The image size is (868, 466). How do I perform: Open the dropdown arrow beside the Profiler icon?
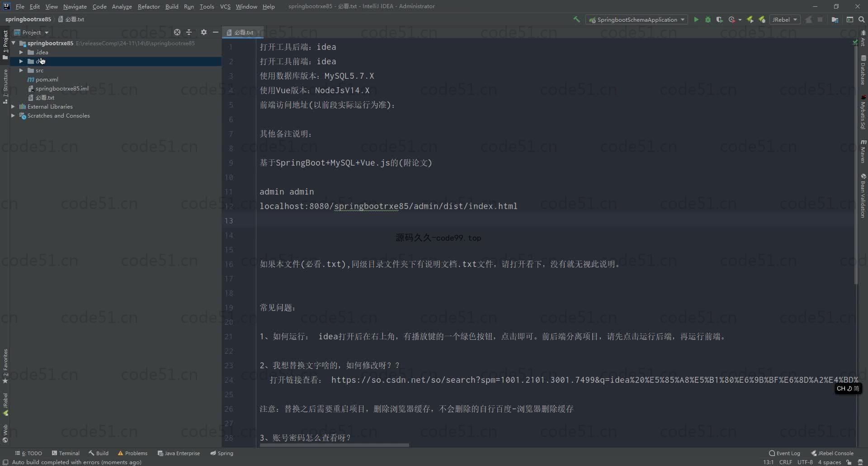[740, 19]
